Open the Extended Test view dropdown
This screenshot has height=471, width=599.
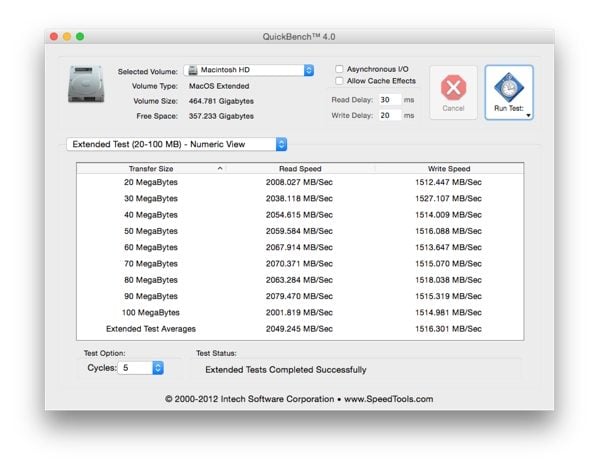tap(176, 144)
